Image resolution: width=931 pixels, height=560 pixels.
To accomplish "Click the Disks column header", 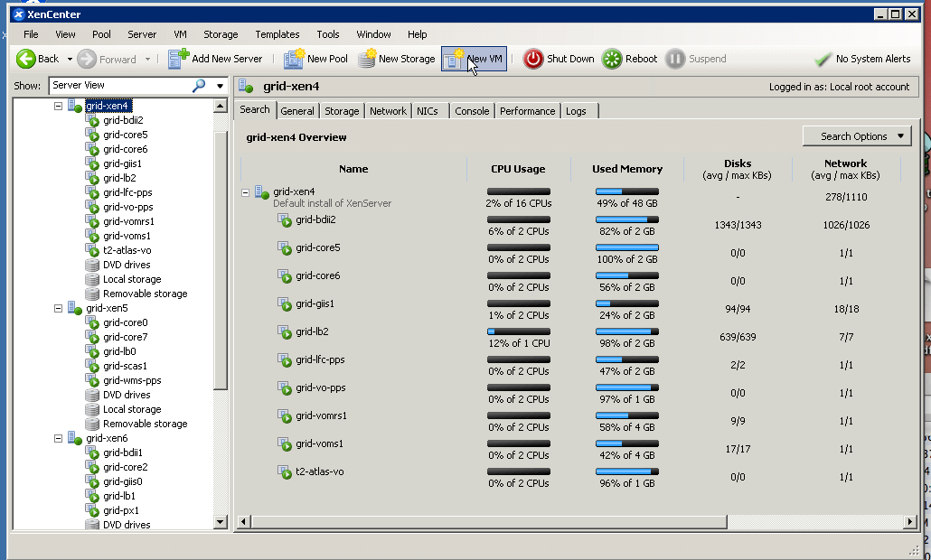I will [x=738, y=169].
